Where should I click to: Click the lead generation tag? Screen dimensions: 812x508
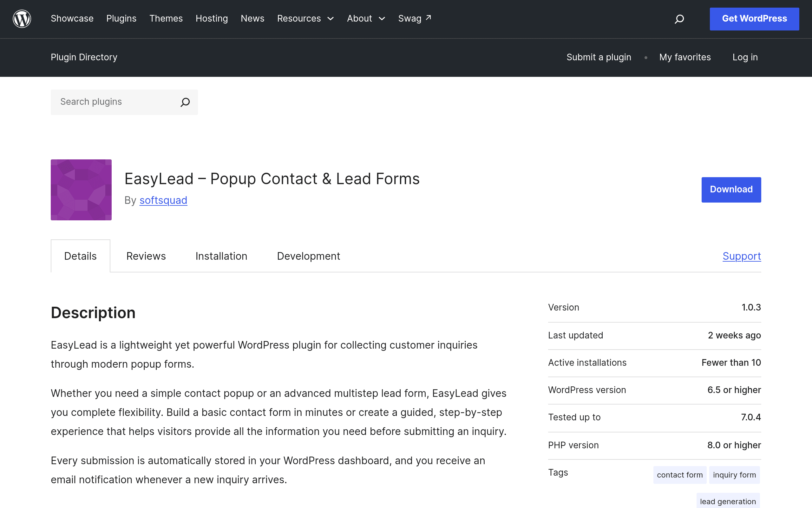pos(728,501)
